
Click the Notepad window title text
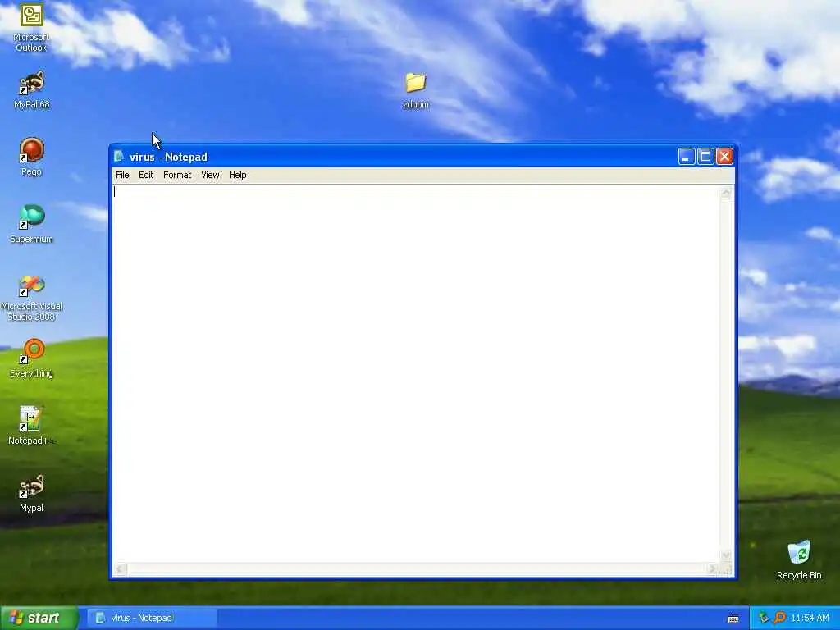point(168,157)
